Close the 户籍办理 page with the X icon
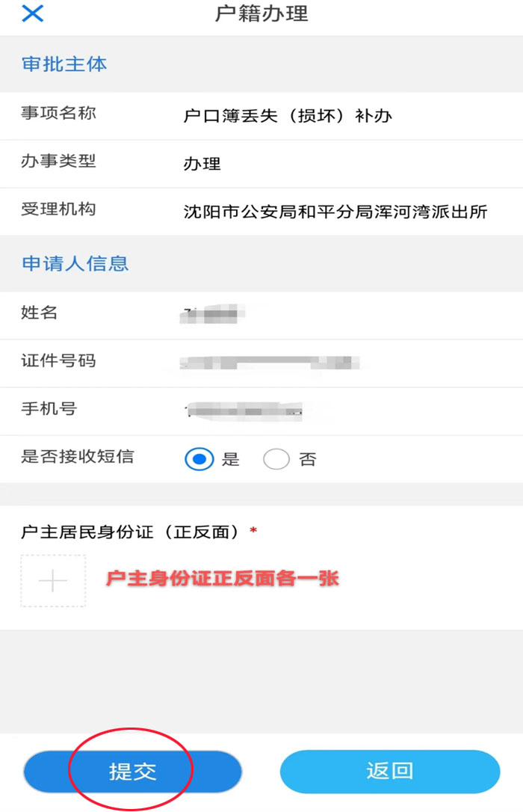The width and height of the screenshot is (523, 812). pos(32,14)
